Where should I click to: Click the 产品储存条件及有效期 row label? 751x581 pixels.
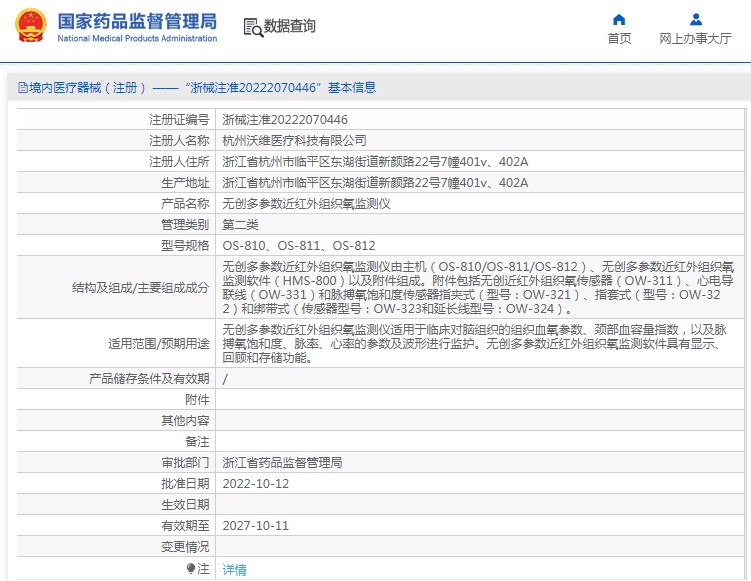pos(149,379)
